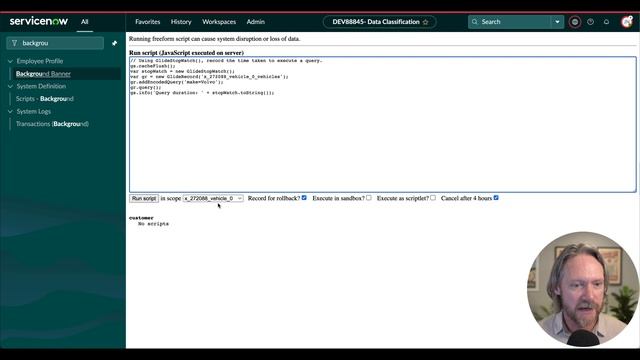Click the search magnifier icon
This screenshot has height=360, width=640.
click(475, 22)
